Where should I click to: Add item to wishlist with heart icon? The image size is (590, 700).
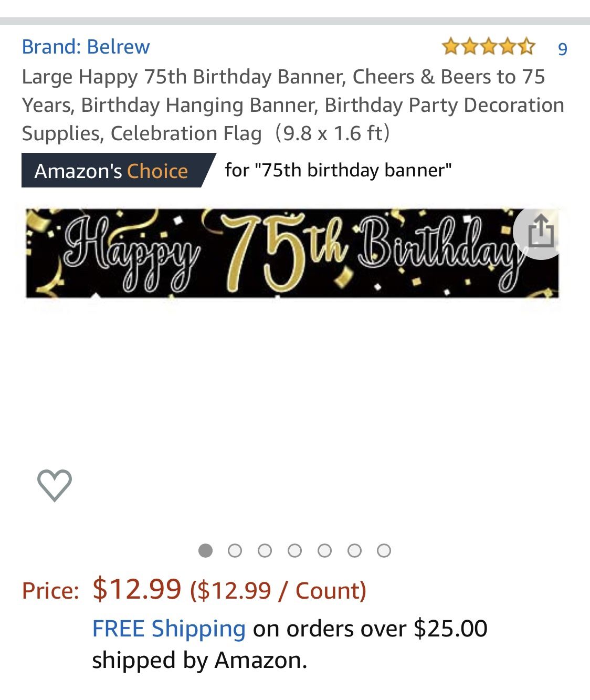[55, 485]
